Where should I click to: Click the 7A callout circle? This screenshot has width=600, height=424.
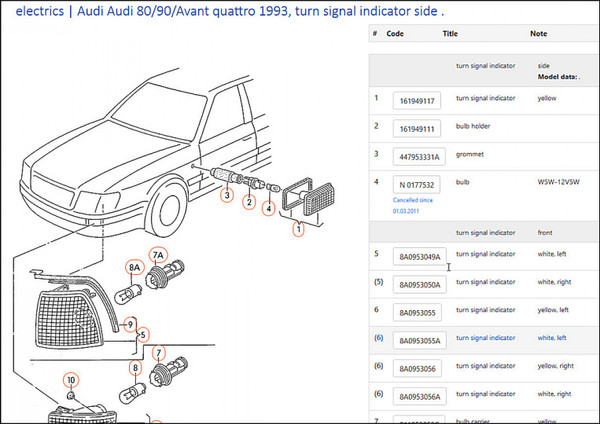pos(156,254)
